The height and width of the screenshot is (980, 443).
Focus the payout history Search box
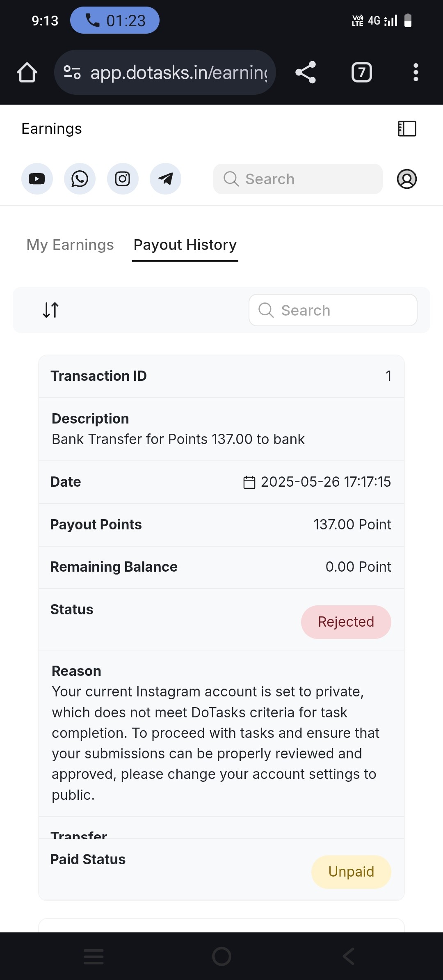pyautogui.click(x=333, y=310)
